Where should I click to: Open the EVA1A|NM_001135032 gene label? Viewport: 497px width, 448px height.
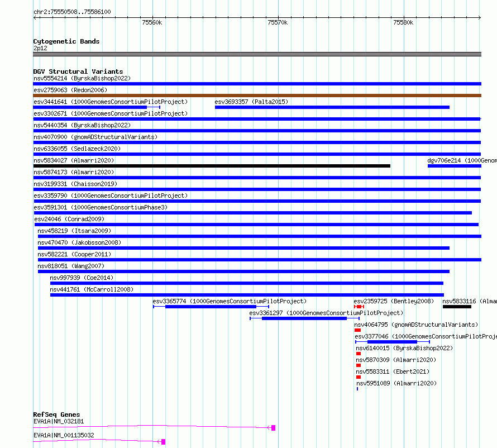click(x=64, y=435)
